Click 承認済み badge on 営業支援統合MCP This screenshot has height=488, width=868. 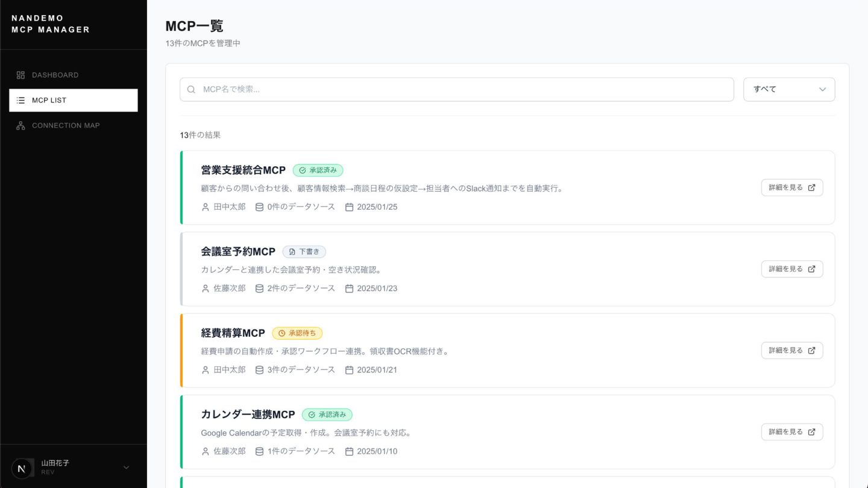tap(318, 170)
